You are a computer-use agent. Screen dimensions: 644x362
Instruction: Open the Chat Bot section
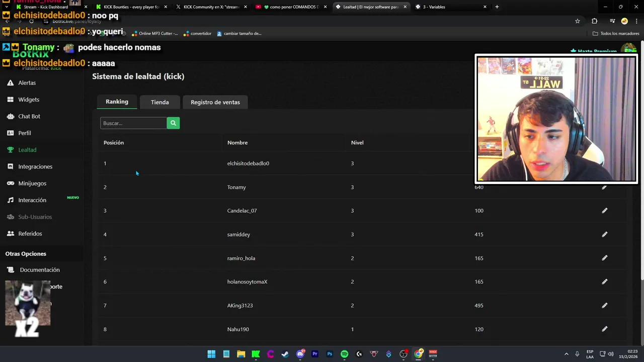[x=29, y=116]
